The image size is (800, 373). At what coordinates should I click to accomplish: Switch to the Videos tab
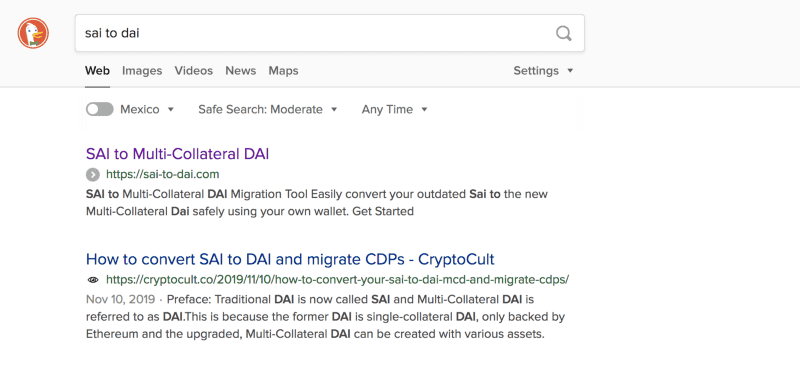coord(194,70)
